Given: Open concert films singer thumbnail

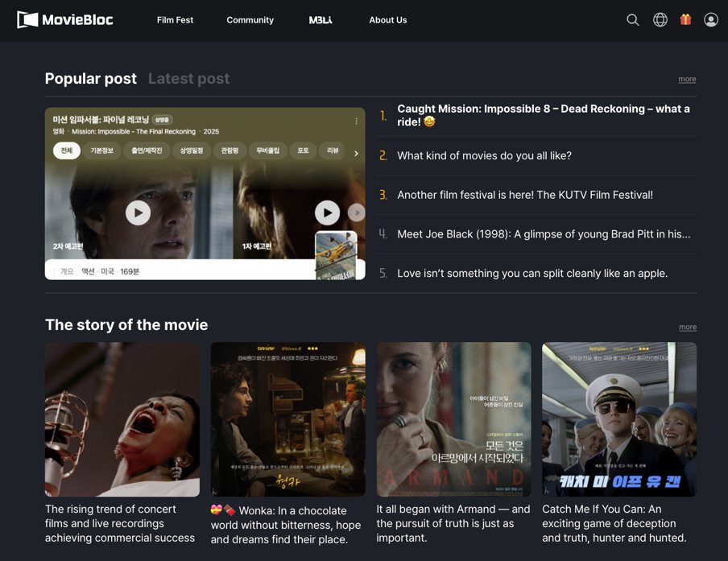Looking at the screenshot, I should coord(122,419).
